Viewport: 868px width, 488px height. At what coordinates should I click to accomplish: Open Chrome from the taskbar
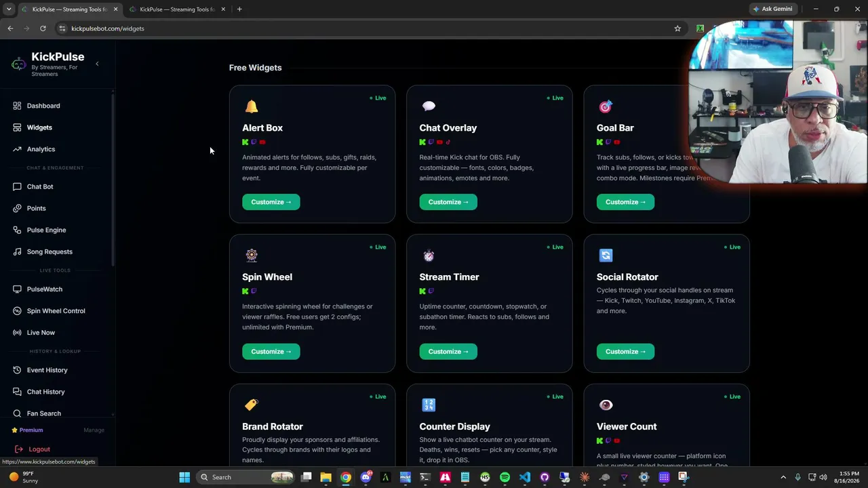[346, 477]
